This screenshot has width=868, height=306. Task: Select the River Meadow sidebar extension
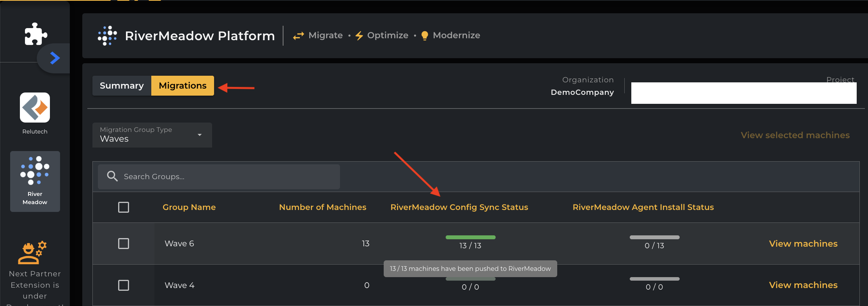pyautogui.click(x=35, y=181)
